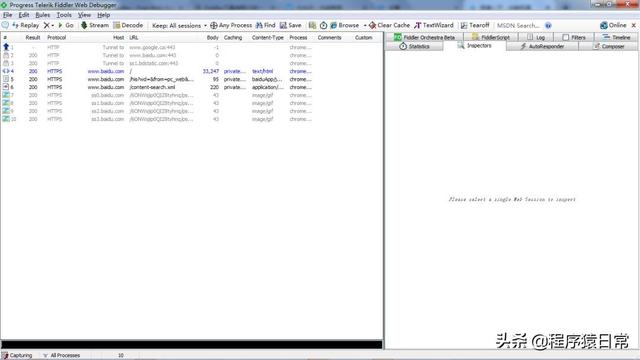Screen dimensions: 640x360
Task: Sort sessions by Body column
Action: [212, 38]
